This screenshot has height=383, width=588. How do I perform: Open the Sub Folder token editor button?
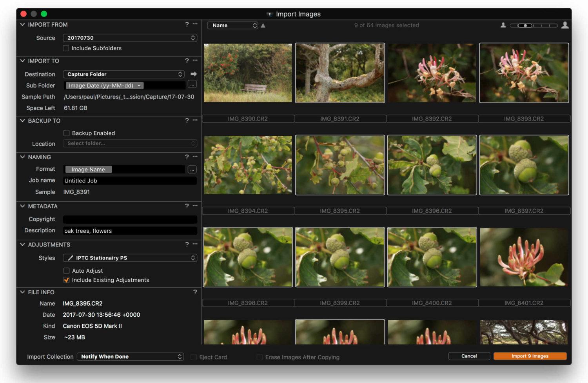point(192,84)
